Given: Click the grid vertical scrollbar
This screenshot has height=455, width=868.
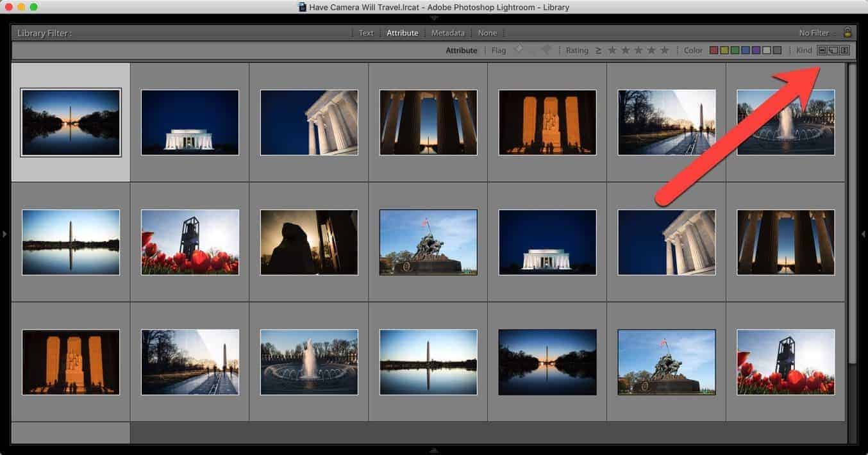Looking at the screenshot, I should click(852, 215).
